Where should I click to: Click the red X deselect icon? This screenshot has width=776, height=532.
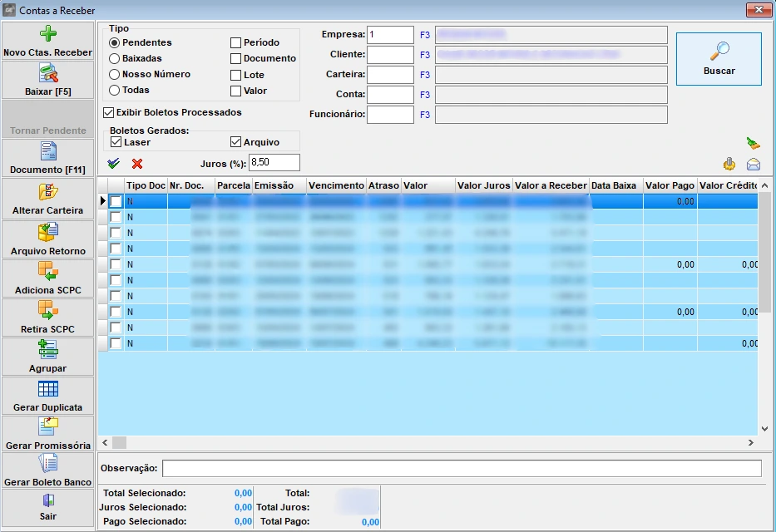click(137, 163)
